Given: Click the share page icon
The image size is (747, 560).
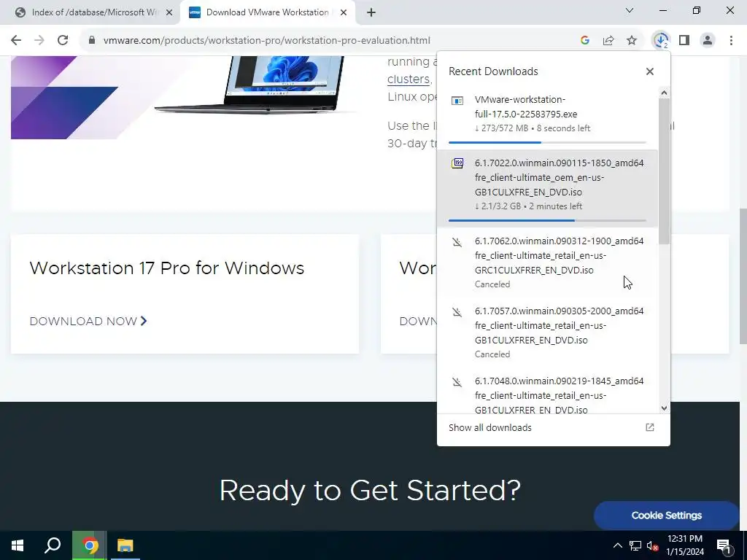Looking at the screenshot, I should 608,41.
